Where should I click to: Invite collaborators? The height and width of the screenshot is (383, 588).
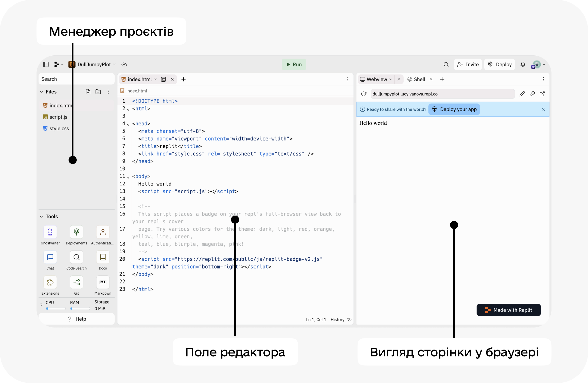click(468, 65)
